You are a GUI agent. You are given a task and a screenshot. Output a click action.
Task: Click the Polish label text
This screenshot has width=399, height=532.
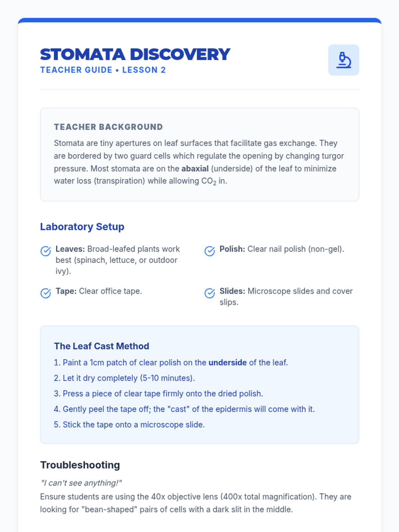click(232, 249)
